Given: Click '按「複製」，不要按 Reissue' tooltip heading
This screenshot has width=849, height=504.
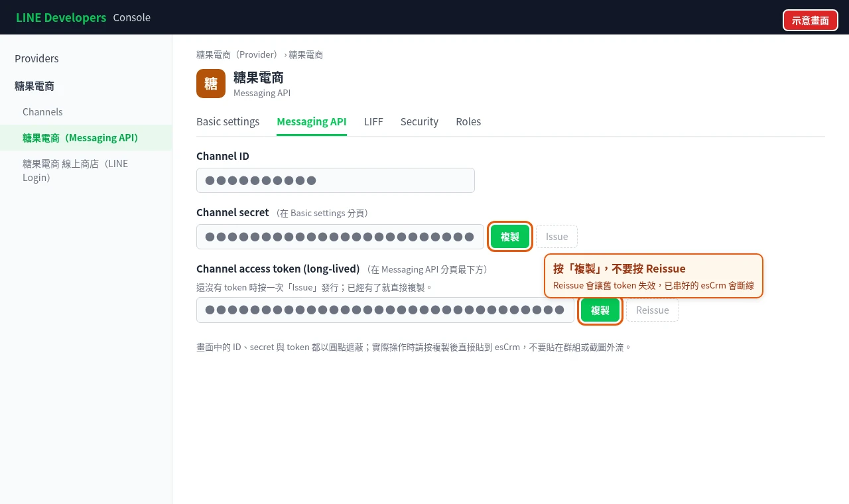Looking at the screenshot, I should point(620,269).
